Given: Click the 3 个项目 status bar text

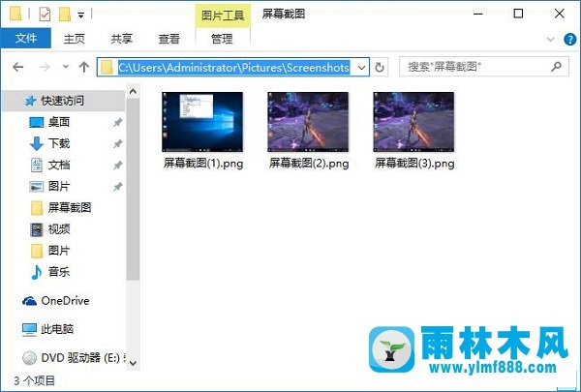Looking at the screenshot, I should (34, 380).
